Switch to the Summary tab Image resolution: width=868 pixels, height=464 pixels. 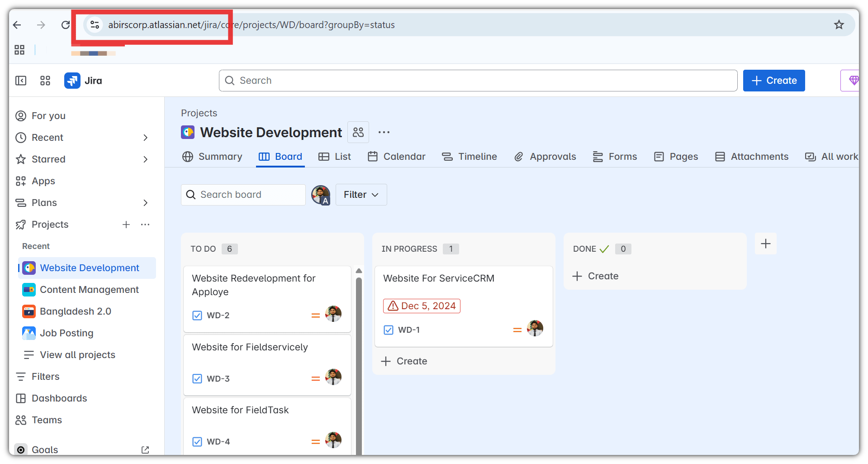212,157
